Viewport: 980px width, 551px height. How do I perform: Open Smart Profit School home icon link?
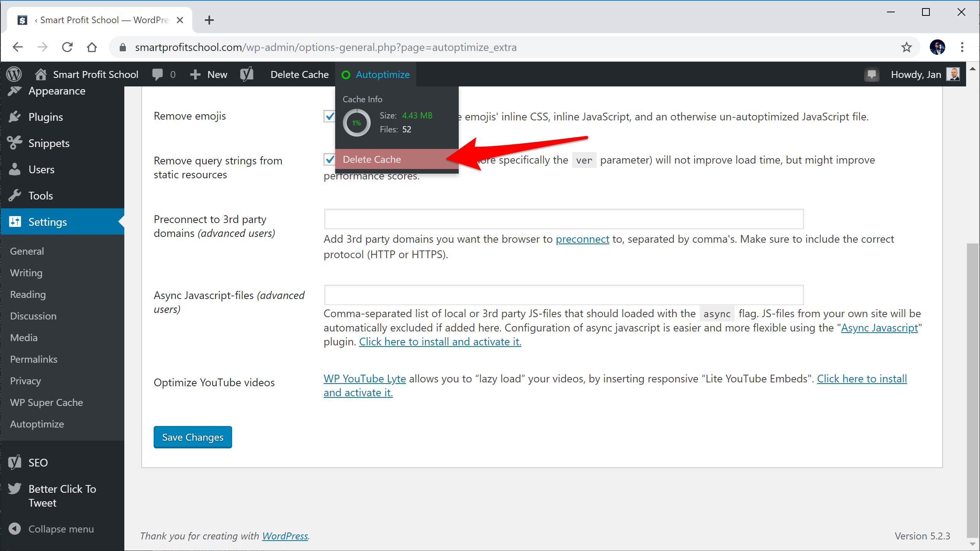tap(41, 74)
